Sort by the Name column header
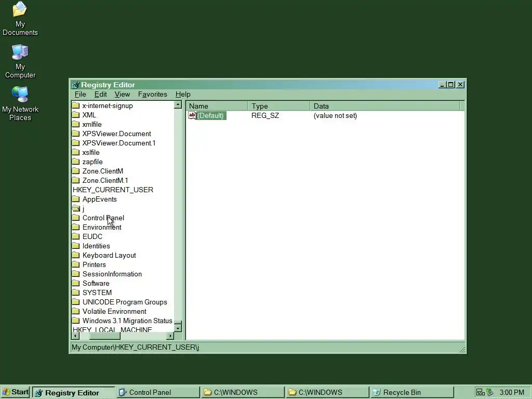The width and height of the screenshot is (532, 399). coord(217,106)
